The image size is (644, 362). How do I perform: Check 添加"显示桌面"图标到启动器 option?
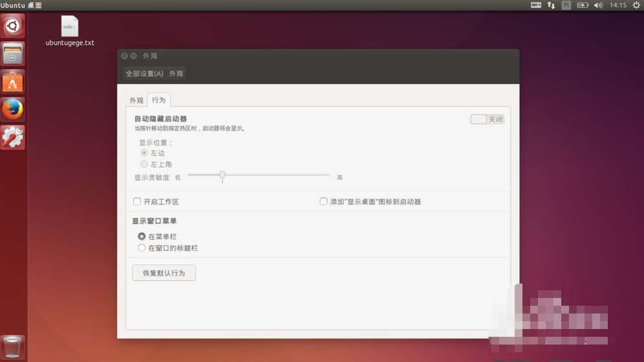(x=324, y=202)
